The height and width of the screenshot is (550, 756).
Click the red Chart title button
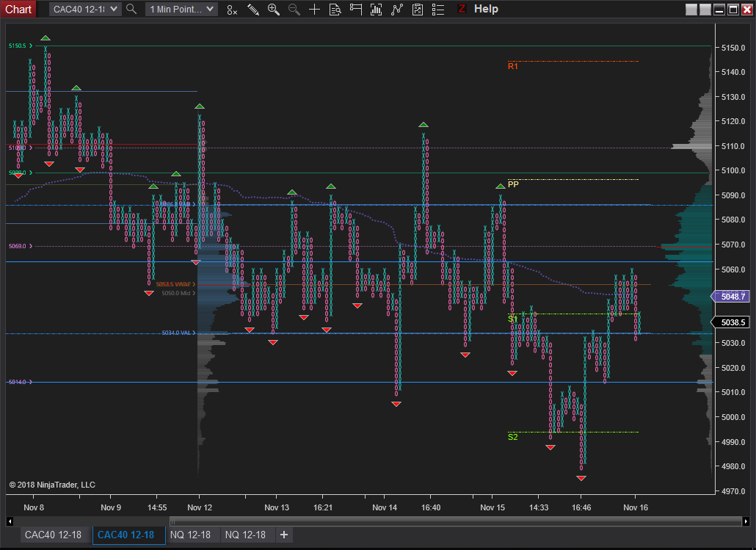18,9
